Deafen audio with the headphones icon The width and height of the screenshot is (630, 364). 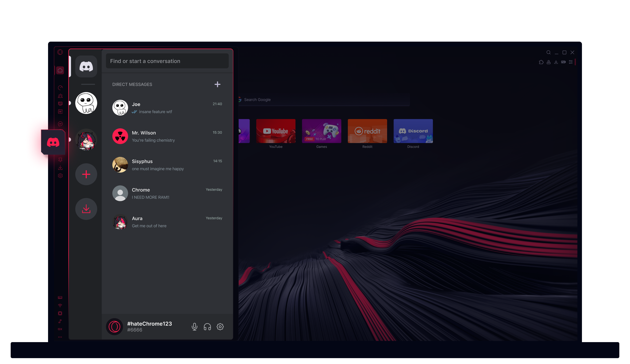coord(207,327)
